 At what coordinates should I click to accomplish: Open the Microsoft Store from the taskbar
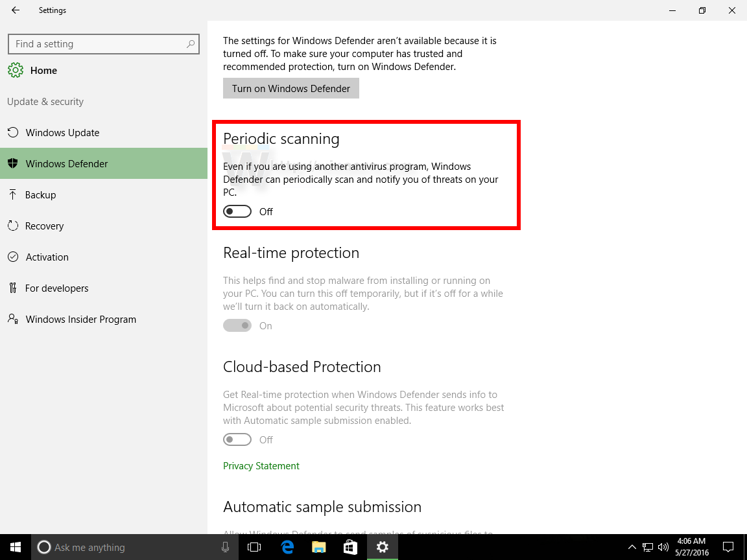coord(350,547)
